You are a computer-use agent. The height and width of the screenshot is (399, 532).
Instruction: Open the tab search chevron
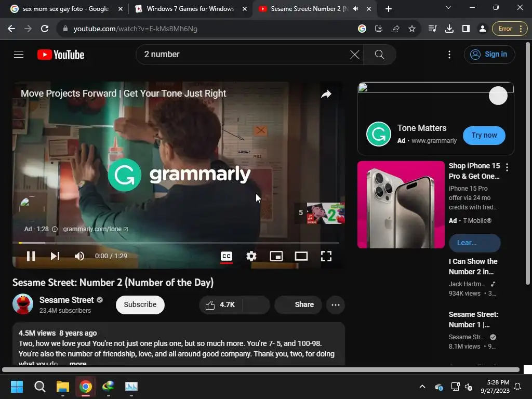(x=448, y=7)
